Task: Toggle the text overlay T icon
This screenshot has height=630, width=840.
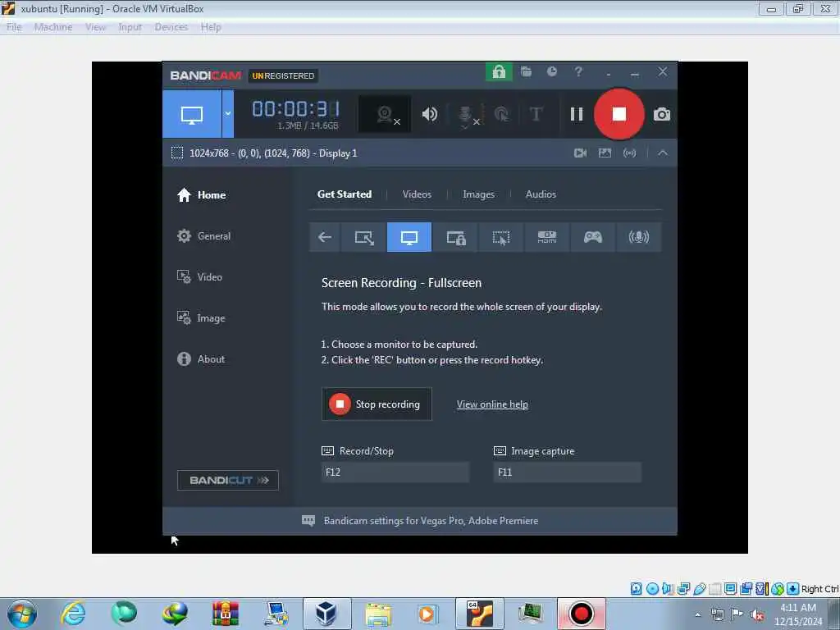Action: click(536, 114)
